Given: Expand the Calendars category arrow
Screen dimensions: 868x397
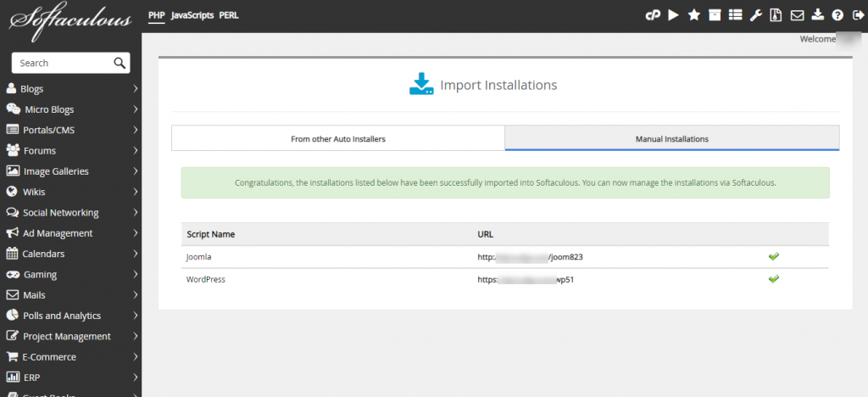Looking at the screenshot, I should (136, 254).
